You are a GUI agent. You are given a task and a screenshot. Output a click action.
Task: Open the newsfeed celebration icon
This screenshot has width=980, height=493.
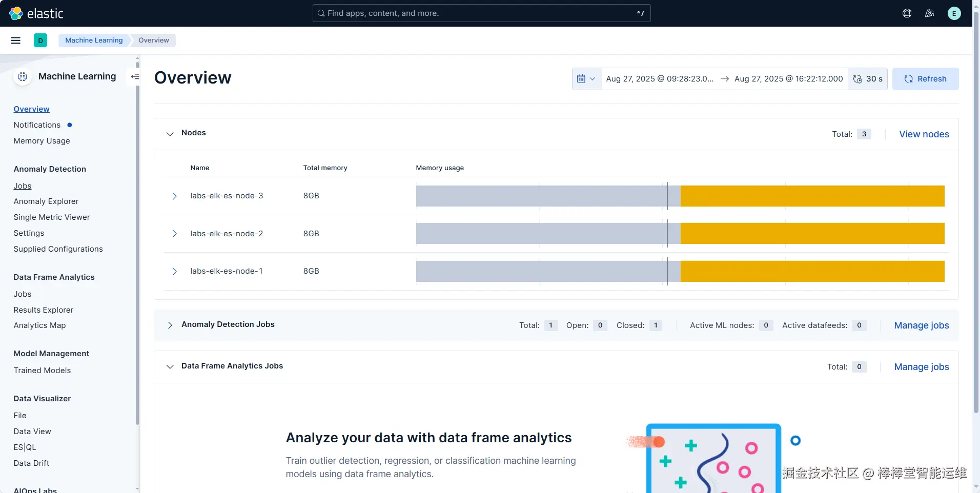pyautogui.click(x=929, y=13)
